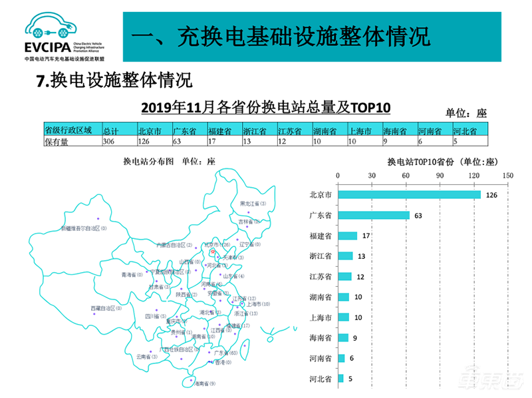Open the 单位：座 unit label

(x=465, y=113)
